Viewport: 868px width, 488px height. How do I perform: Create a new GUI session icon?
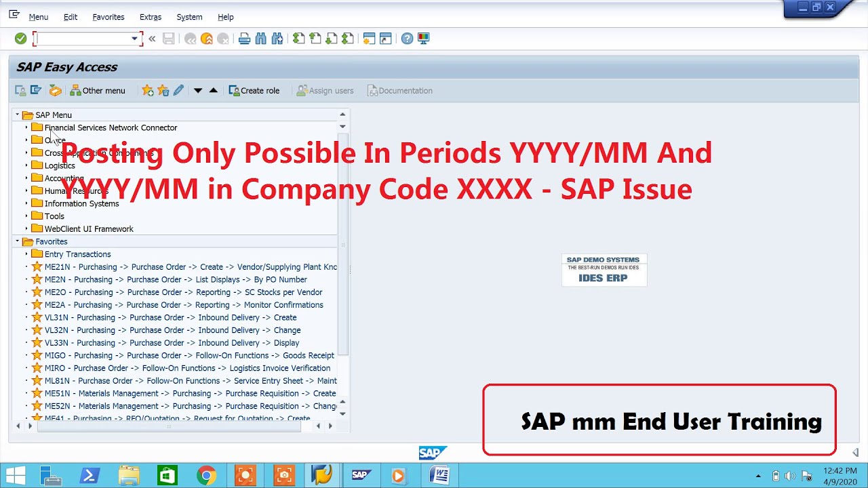coord(370,39)
